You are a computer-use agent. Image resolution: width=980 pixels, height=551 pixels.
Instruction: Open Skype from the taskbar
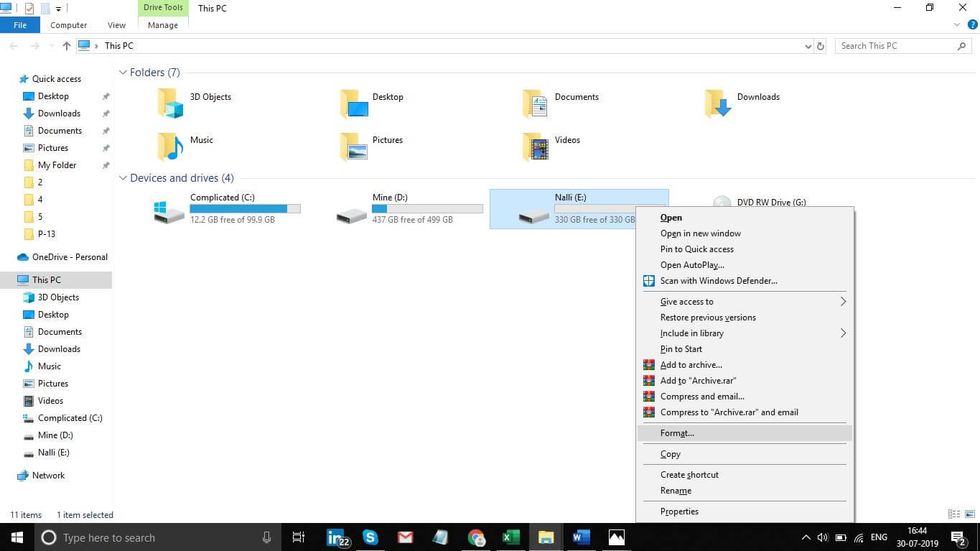pyautogui.click(x=370, y=537)
